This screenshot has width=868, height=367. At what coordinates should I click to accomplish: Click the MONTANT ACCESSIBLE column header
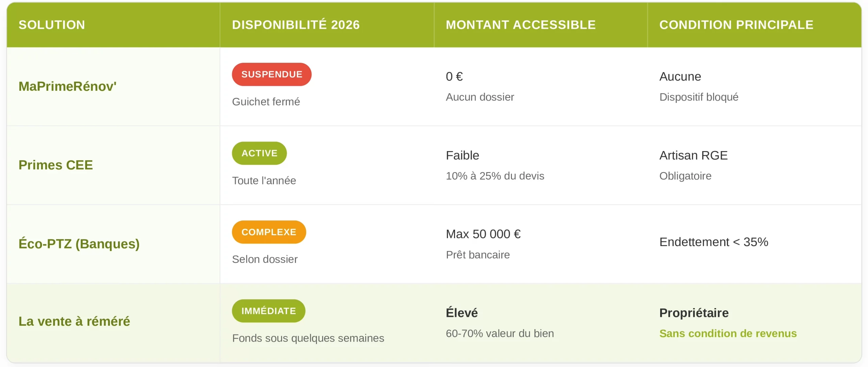coord(520,25)
